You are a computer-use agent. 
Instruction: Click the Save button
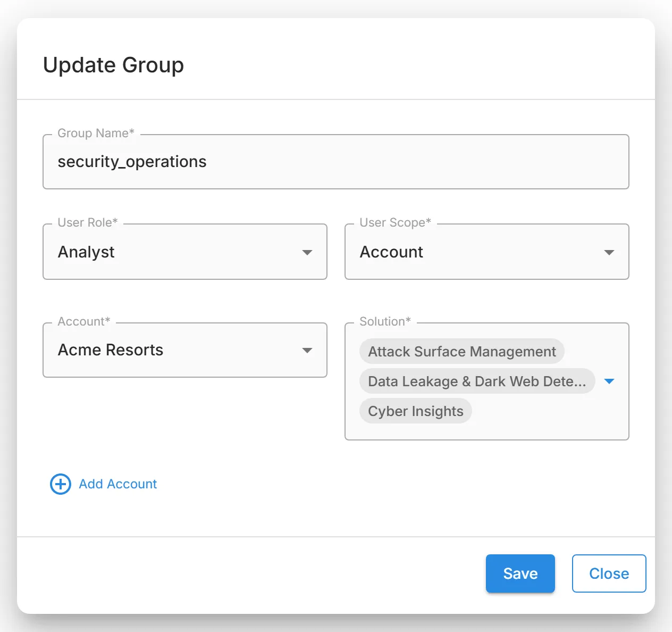(x=520, y=573)
